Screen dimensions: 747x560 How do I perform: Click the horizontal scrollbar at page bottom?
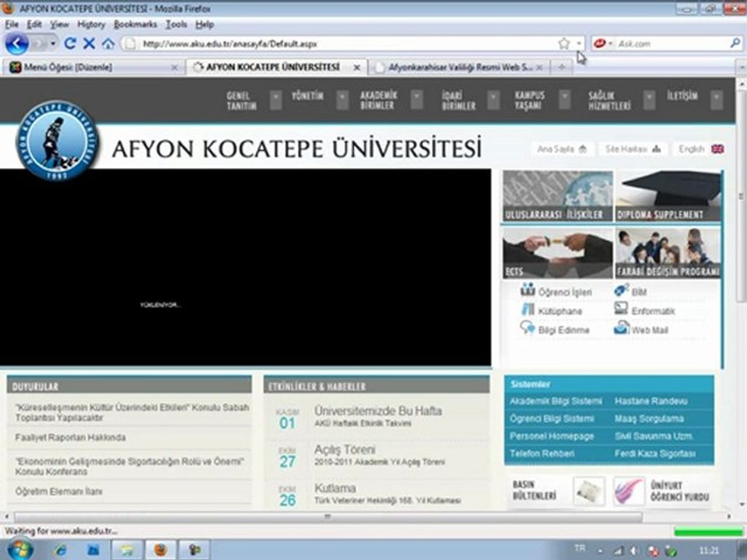point(327,516)
